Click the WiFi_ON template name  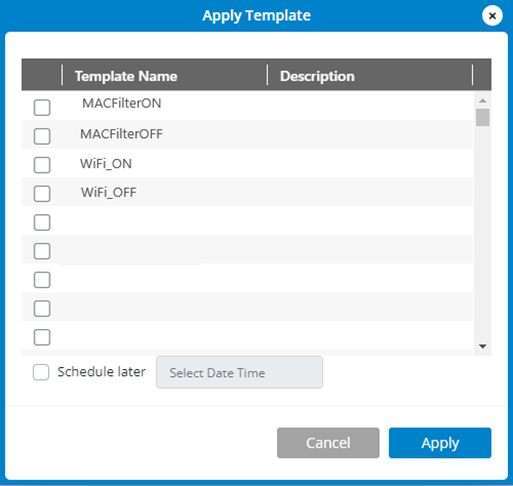click(106, 164)
